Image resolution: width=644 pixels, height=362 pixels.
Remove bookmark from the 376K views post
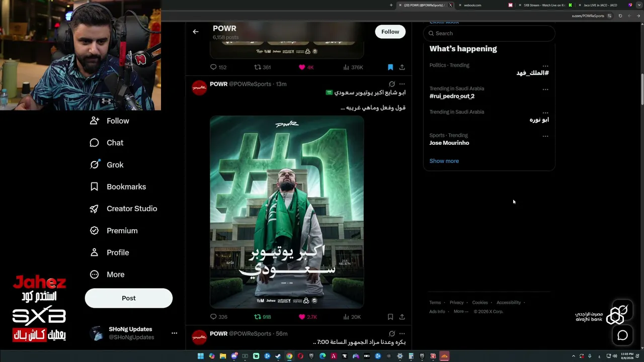click(390, 67)
